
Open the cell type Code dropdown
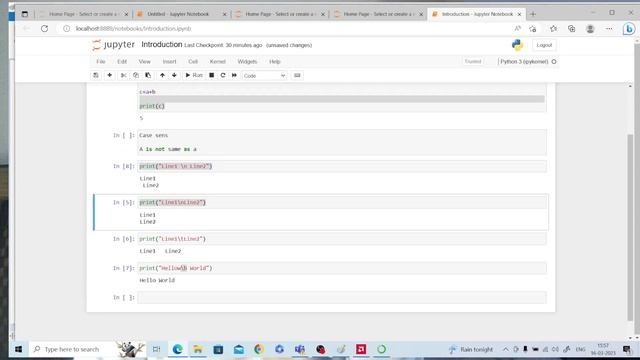coord(264,76)
